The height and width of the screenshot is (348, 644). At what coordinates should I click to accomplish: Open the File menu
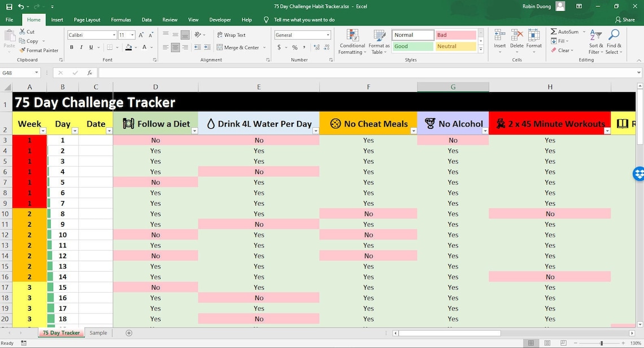[x=10, y=20]
